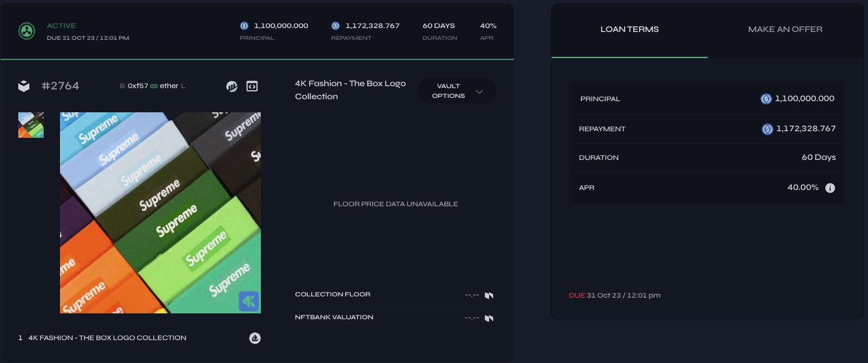
Task: Switch to the Make An Offer tab
Action: point(785,29)
